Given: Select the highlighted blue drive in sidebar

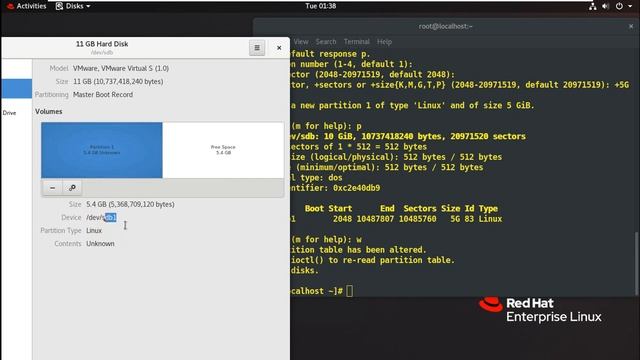Looking at the screenshot, I should pyautogui.click(x=16, y=89).
